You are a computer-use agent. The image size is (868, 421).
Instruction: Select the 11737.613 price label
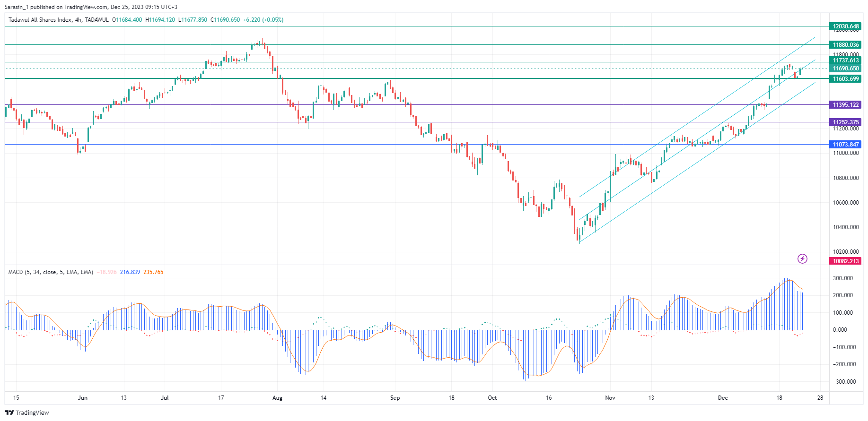click(x=846, y=60)
